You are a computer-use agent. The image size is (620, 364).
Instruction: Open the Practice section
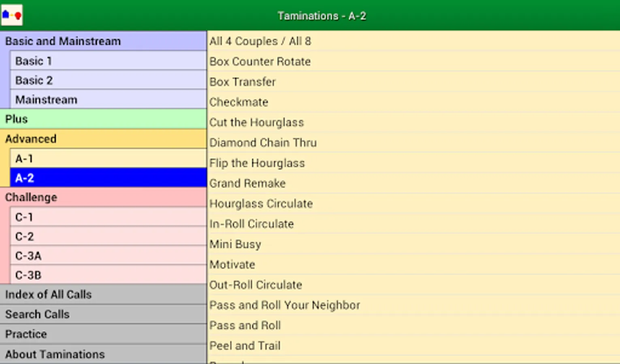pyautogui.click(x=103, y=334)
